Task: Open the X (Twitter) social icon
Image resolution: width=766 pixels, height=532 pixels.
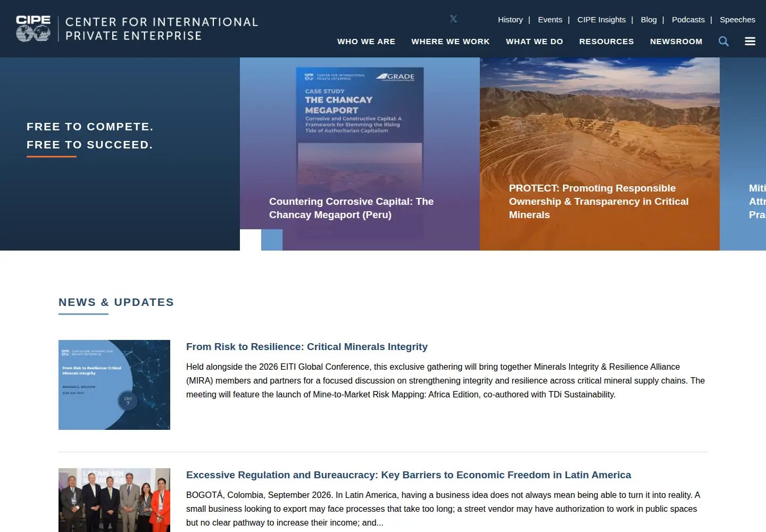Action: click(x=453, y=19)
